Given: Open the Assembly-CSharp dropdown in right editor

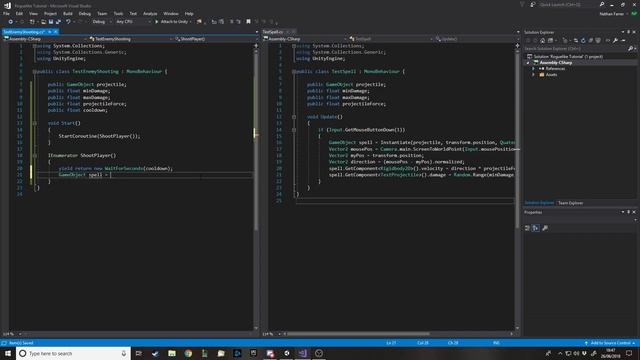Looking at the screenshot, I should (x=305, y=39).
